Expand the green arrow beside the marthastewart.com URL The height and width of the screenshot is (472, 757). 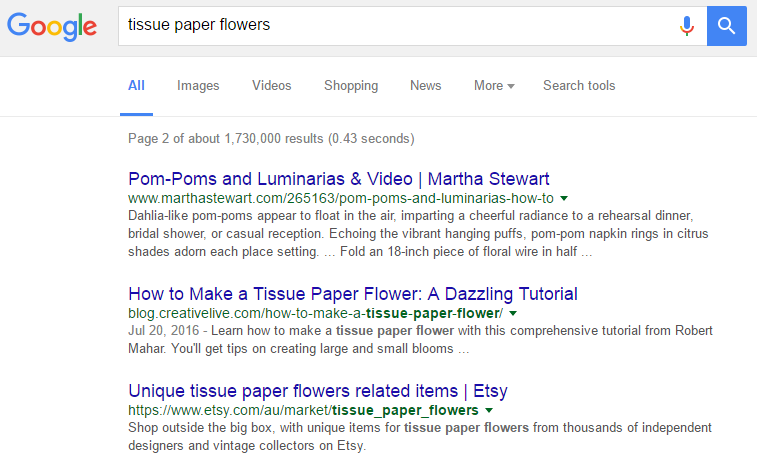564,199
